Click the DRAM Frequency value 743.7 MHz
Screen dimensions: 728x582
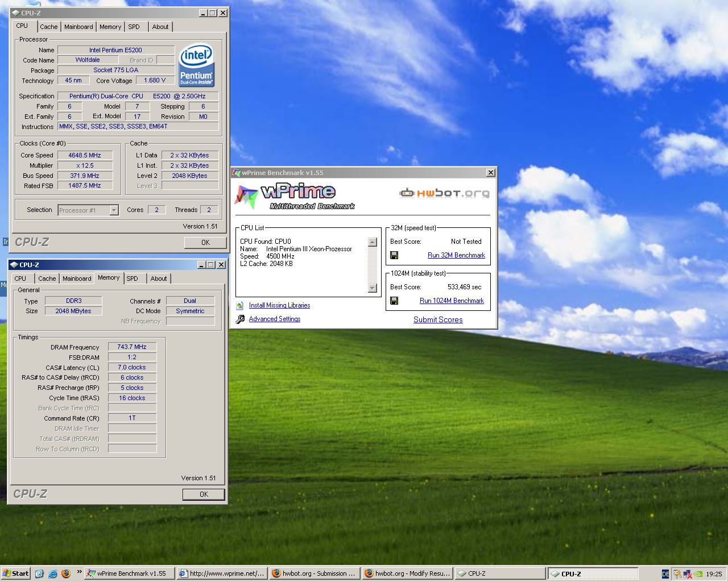132,347
